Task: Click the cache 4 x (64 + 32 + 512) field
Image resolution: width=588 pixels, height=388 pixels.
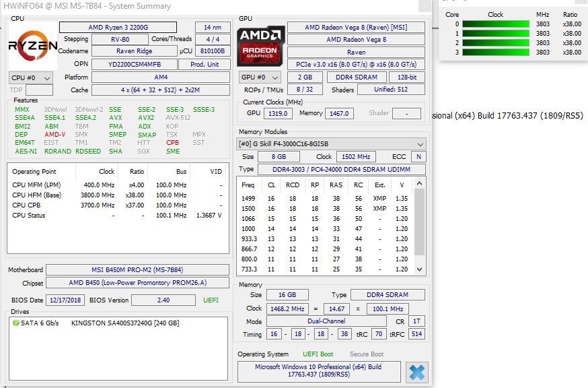Action: click(161, 90)
